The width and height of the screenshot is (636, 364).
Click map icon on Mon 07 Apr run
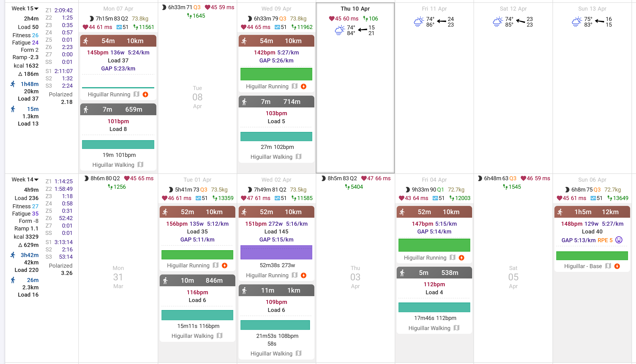[x=136, y=94]
